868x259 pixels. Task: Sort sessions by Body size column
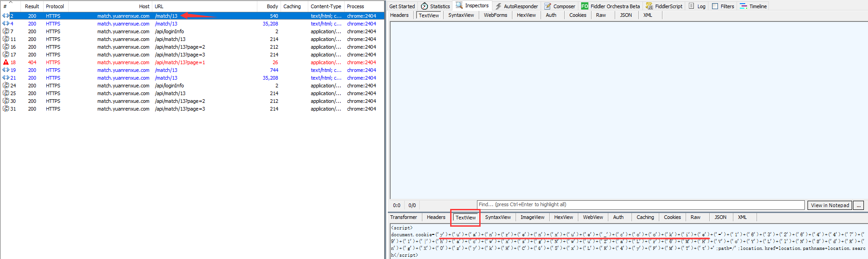coord(272,6)
